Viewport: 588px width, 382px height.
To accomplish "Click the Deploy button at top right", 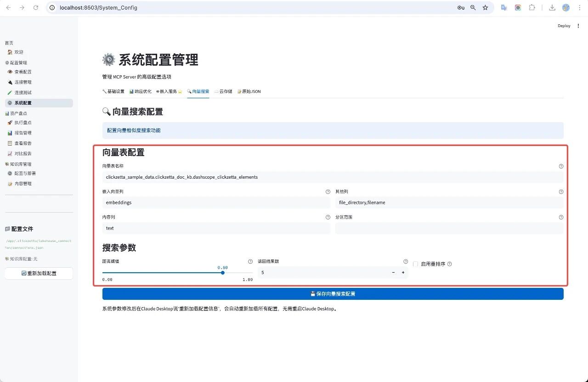I will coord(564,26).
